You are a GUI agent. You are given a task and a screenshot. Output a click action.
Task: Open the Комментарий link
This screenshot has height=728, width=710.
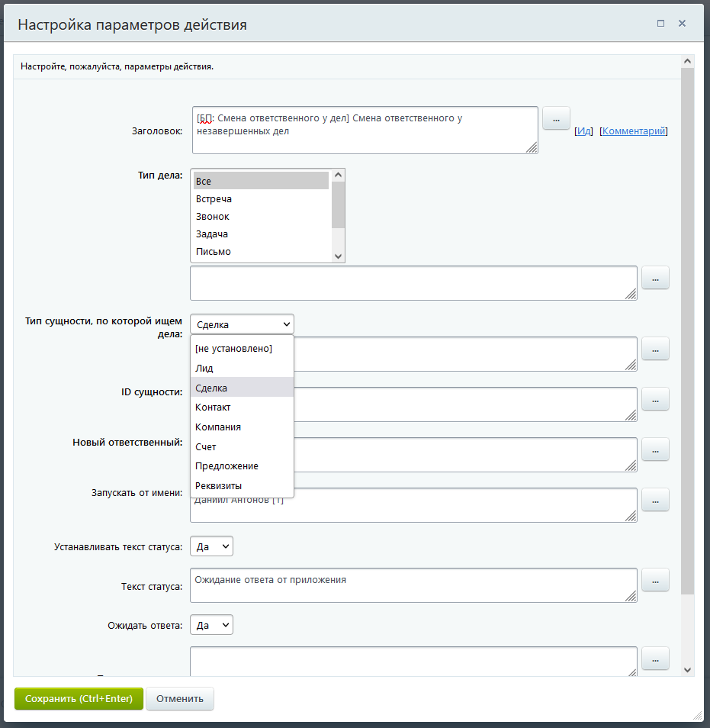(635, 131)
